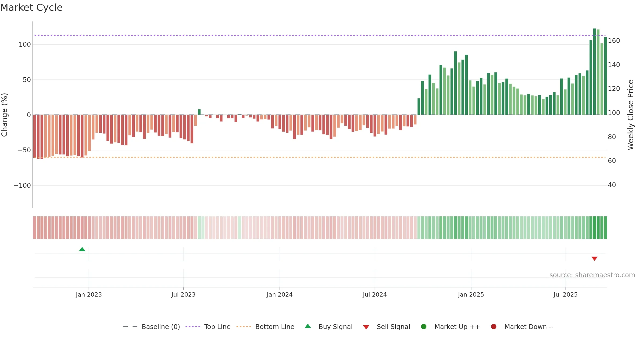This screenshot has width=644, height=362.
Task: Click the Market Cycle chart title
Action: coord(31,8)
